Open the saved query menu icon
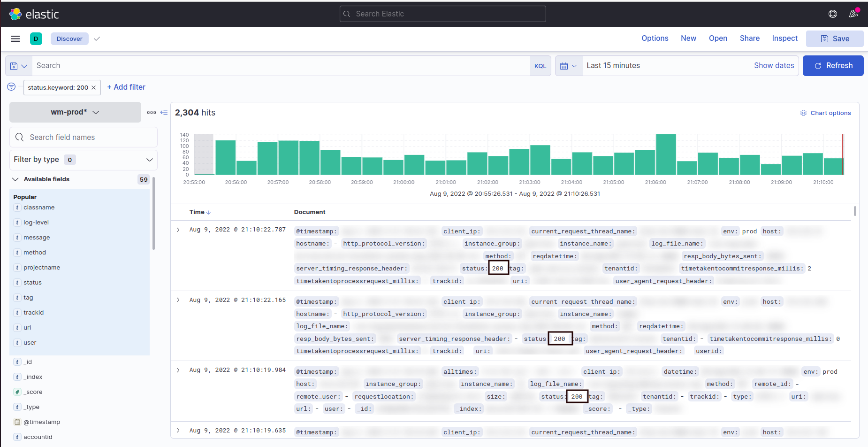 click(x=19, y=66)
